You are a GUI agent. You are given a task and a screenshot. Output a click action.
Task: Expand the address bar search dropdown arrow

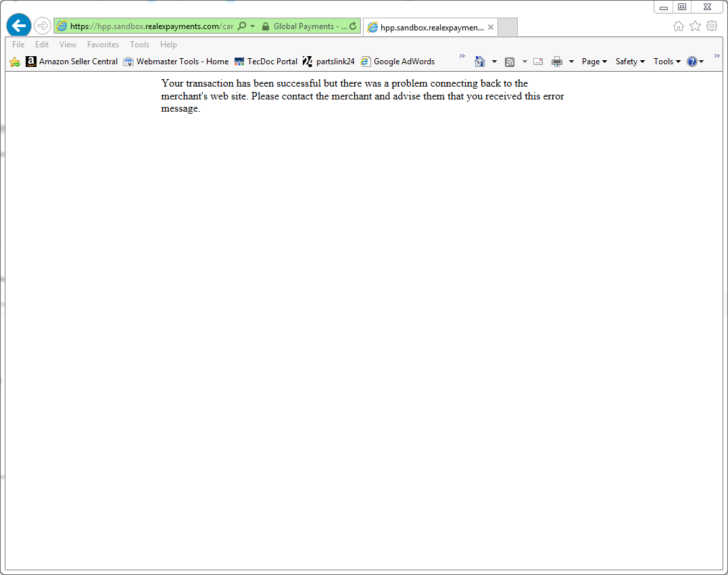(253, 26)
